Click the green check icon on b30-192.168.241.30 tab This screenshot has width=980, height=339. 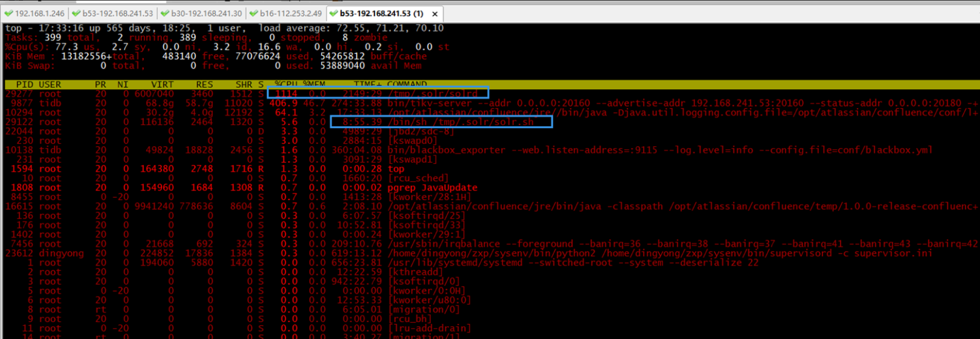click(x=165, y=13)
